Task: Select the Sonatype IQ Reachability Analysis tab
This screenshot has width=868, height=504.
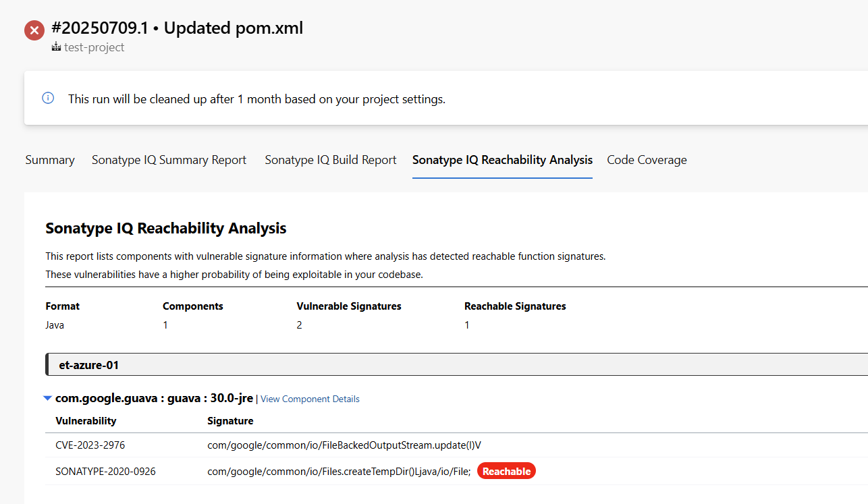Action: click(x=502, y=160)
